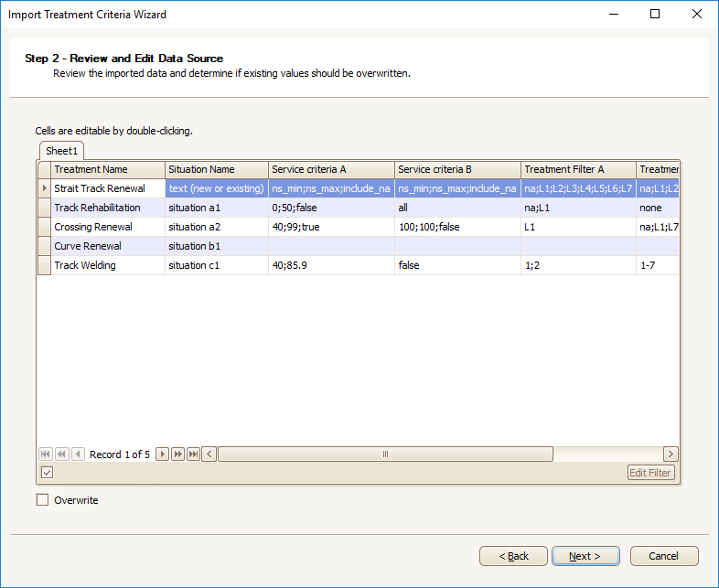Image resolution: width=719 pixels, height=588 pixels.
Task: Select the Sheet1 tab
Action: pyautogui.click(x=61, y=151)
